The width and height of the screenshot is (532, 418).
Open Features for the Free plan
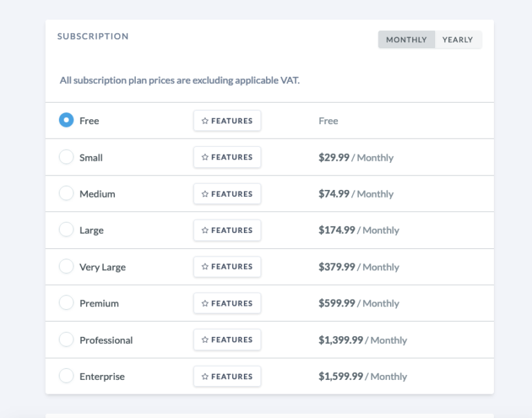click(227, 121)
